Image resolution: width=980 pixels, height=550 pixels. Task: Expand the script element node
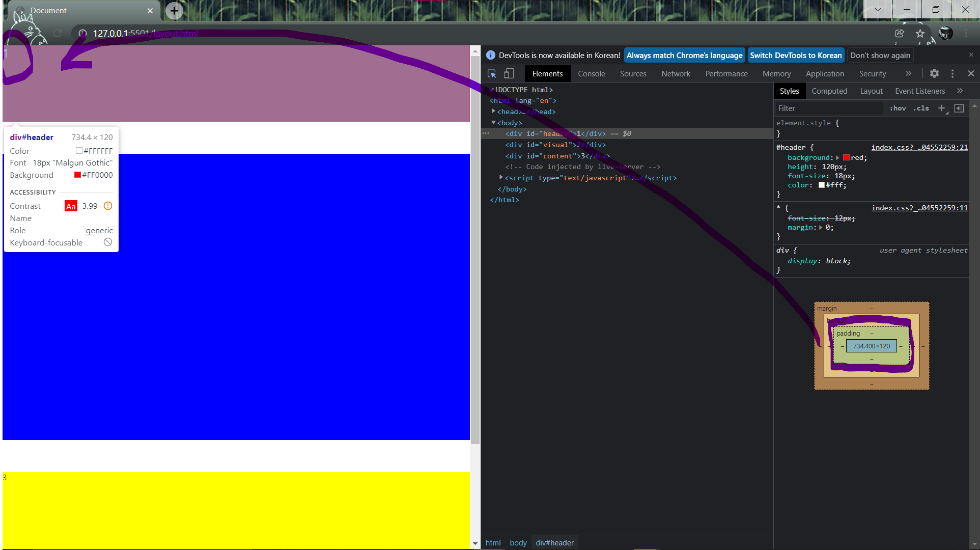coord(501,178)
